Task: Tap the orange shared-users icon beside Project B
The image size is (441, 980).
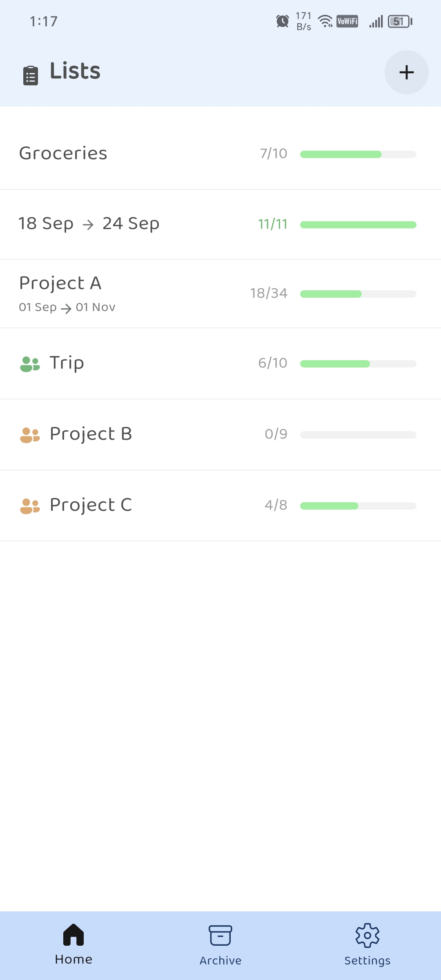Action: (30, 435)
